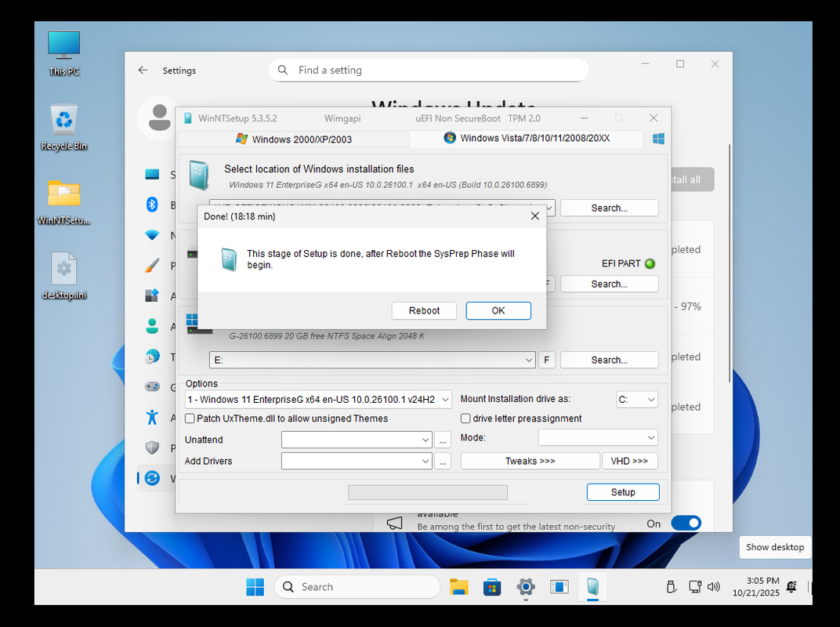Click Search for installation files

(609, 208)
